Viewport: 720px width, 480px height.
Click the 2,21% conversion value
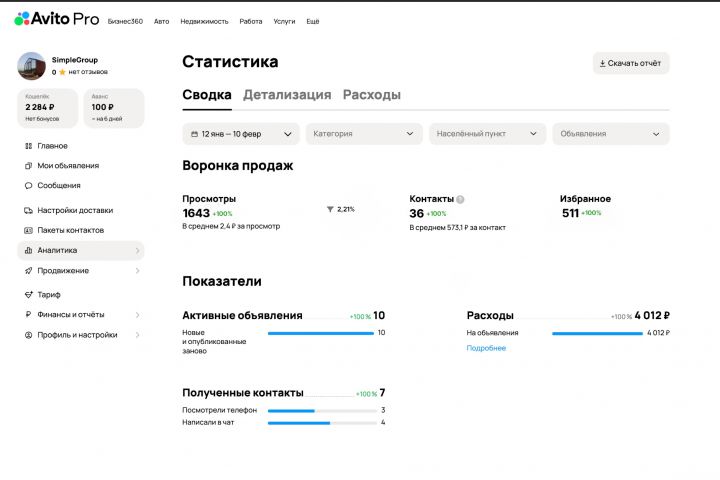346,209
